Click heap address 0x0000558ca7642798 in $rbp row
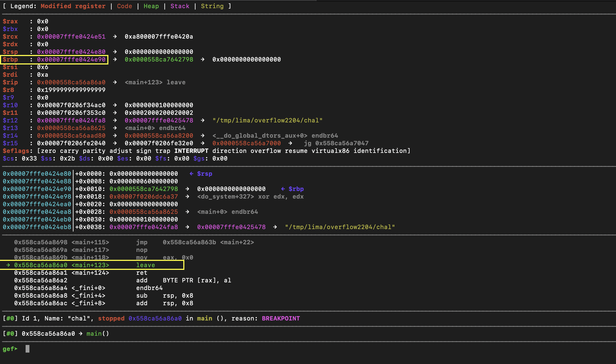The height and width of the screenshot is (364, 616). 159,59
